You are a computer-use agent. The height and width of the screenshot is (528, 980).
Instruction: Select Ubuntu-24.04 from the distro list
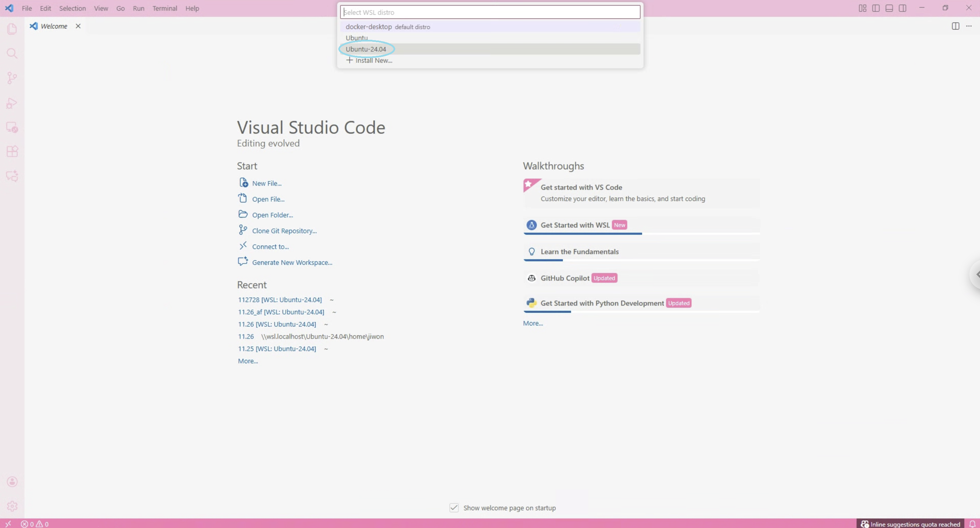pyautogui.click(x=366, y=49)
